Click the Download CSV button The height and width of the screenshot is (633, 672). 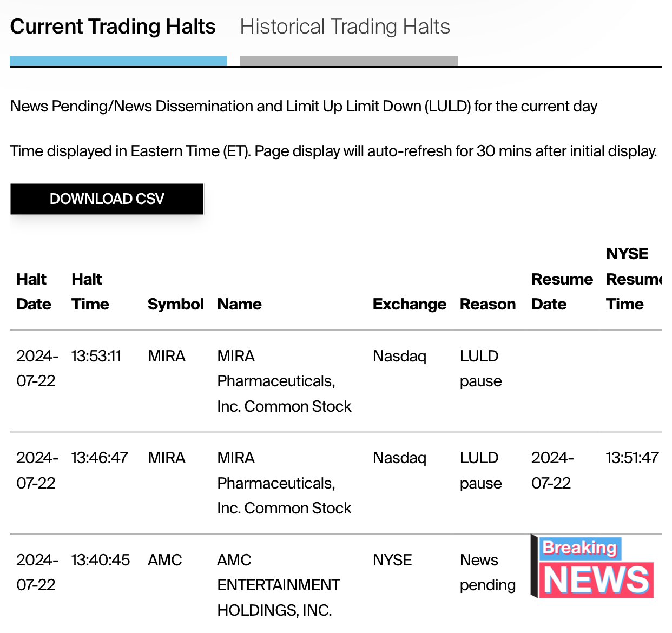[107, 199]
